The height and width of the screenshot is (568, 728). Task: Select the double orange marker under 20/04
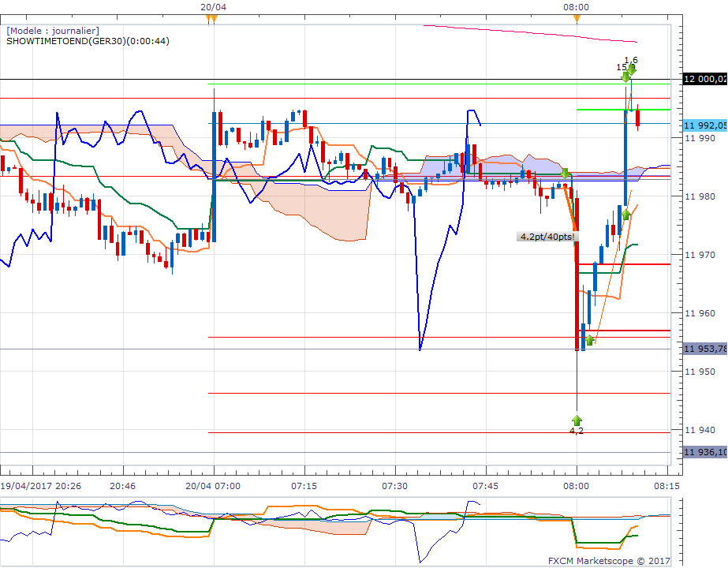coord(211,18)
